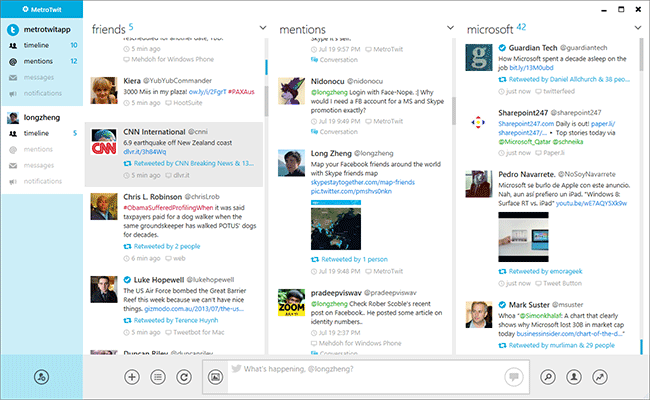Open the lists icon in bottom toolbar
Viewport: 650px width, 400px height.
coord(158,377)
